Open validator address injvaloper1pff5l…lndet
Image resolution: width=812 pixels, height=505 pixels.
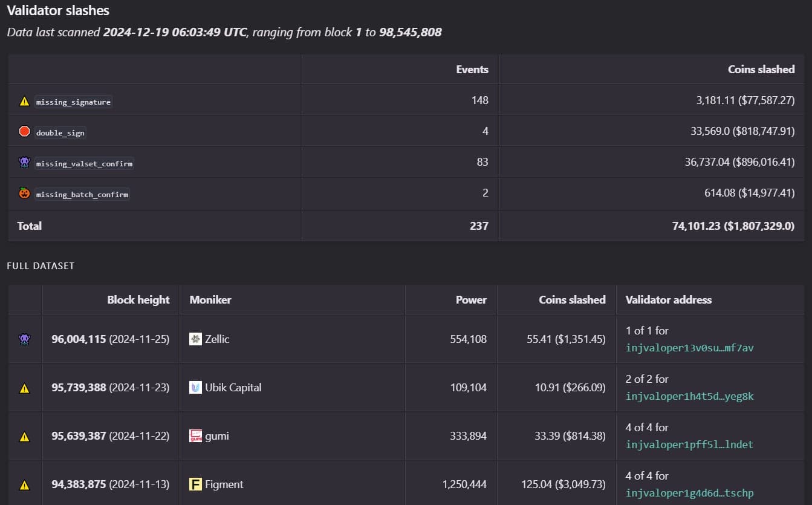pyautogui.click(x=689, y=445)
